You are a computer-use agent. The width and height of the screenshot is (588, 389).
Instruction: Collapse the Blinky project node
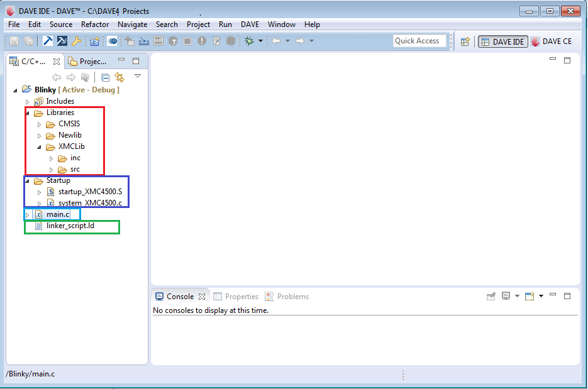[15, 90]
